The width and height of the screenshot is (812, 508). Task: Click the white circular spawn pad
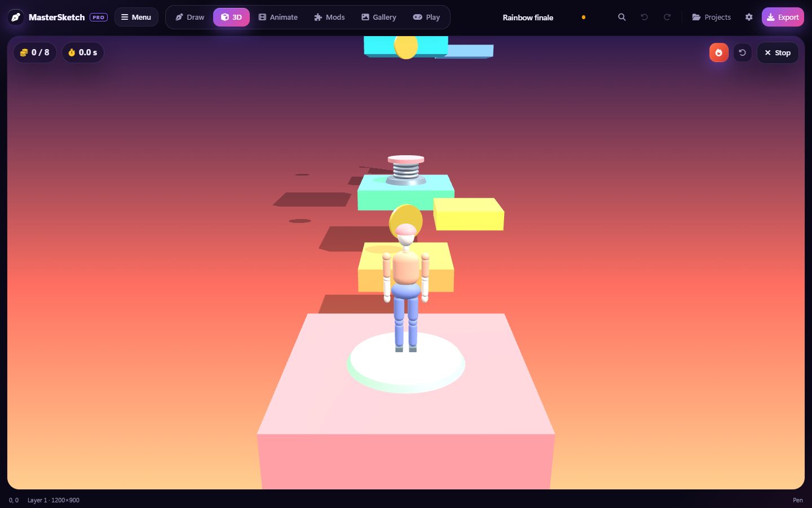406,362
